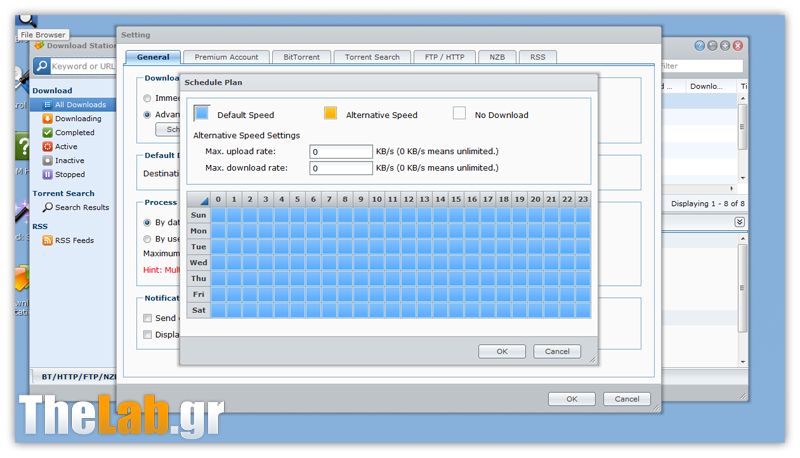Click the Completed checkmark icon
This screenshot has width=800, height=458.
pyautogui.click(x=47, y=133)
